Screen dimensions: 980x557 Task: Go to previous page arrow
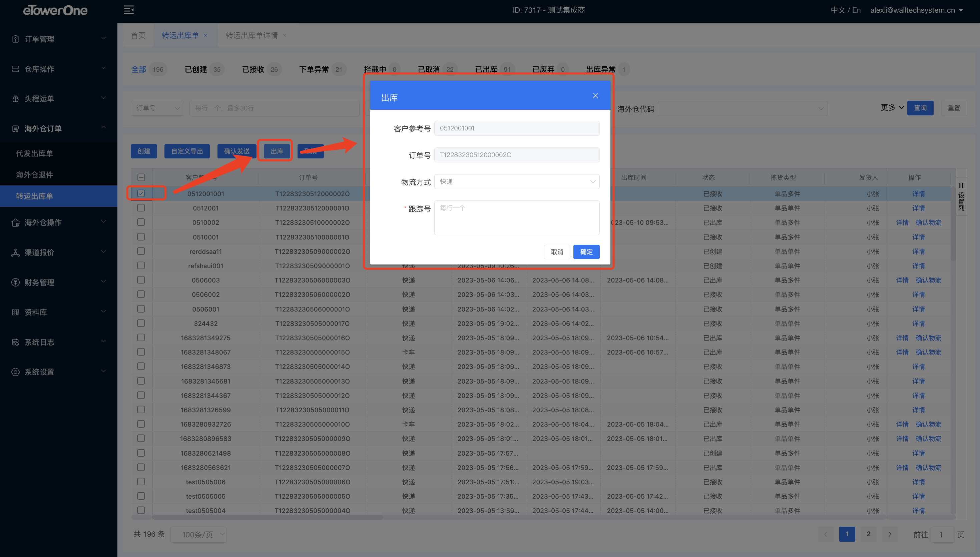pyautogui.click(x=826, y=534)
